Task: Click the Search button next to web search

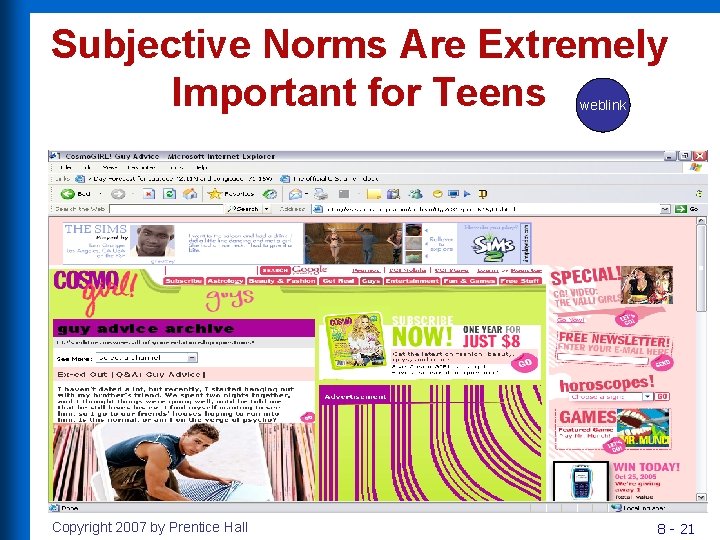Action: click(243, 209)
